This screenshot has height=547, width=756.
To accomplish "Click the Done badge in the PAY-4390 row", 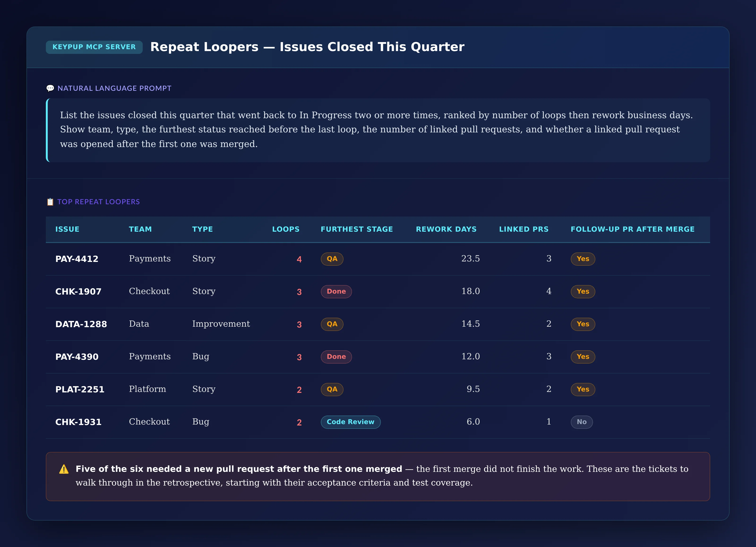I will click(336, 357).
